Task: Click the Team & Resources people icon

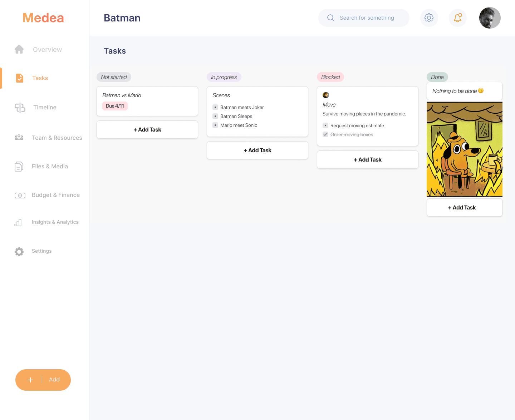Action: 19,138
